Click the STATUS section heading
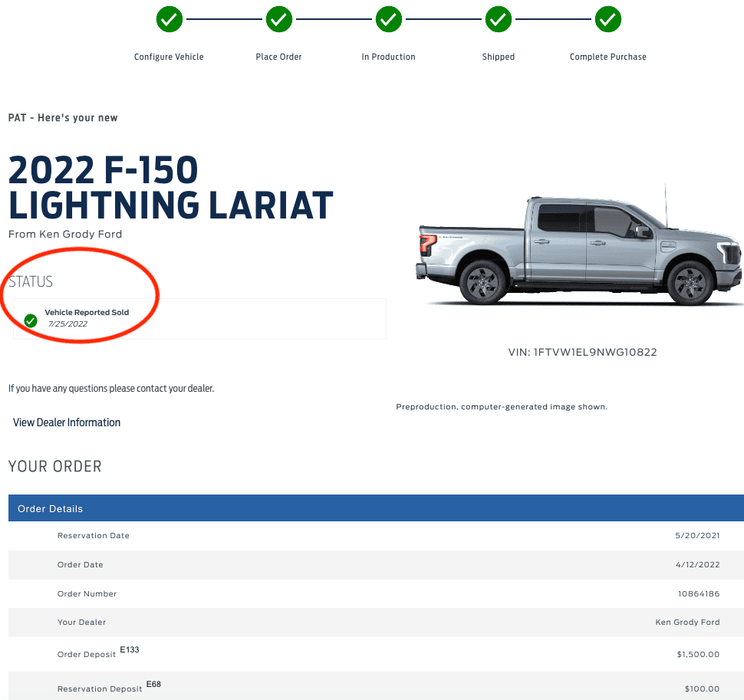The height and width of the screenshot is (700, 744). tap(31, 281)
